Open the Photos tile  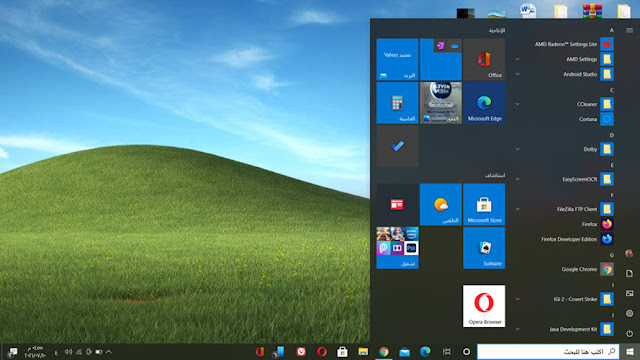pos(441,103)
